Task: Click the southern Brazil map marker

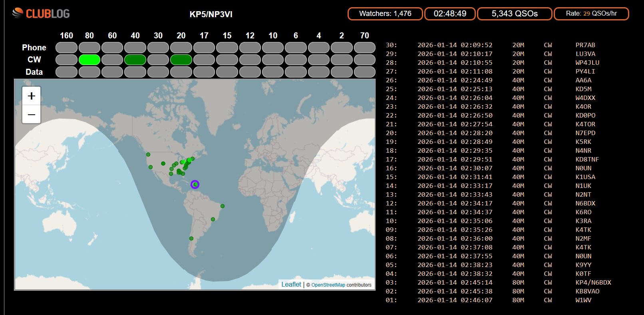Action: click(x=213, y=219)
